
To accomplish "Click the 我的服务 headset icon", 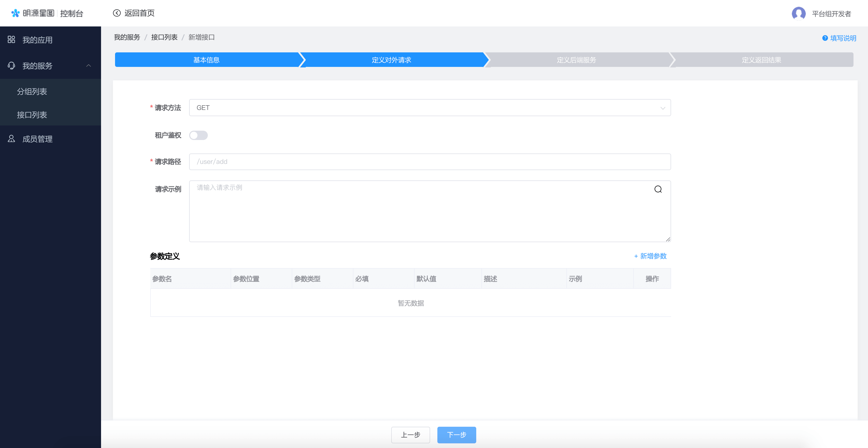I will pos(11,66).
